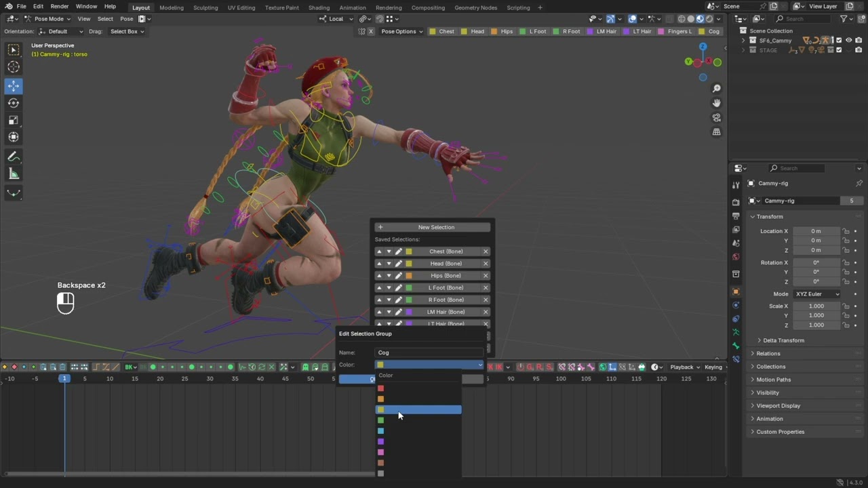This screenshot has height=488, width=868.
Task: Select the Chest bone group button
Action: point(441,31)
